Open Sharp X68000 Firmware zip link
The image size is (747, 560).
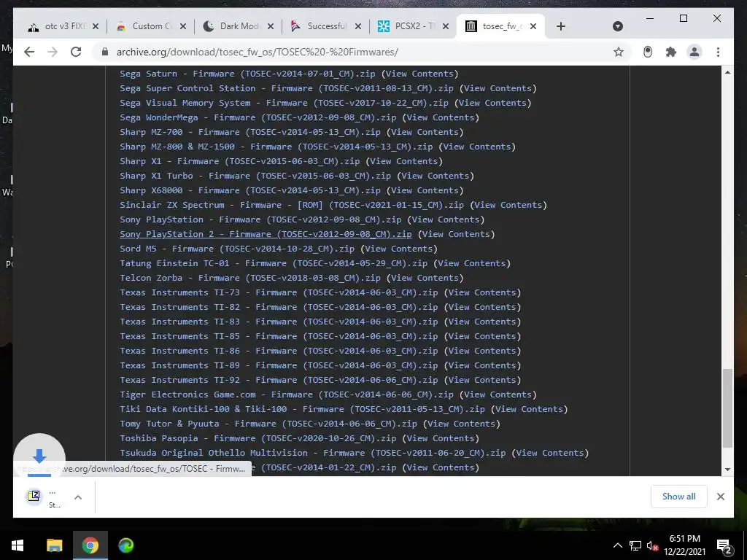click(x=249, y=190)
